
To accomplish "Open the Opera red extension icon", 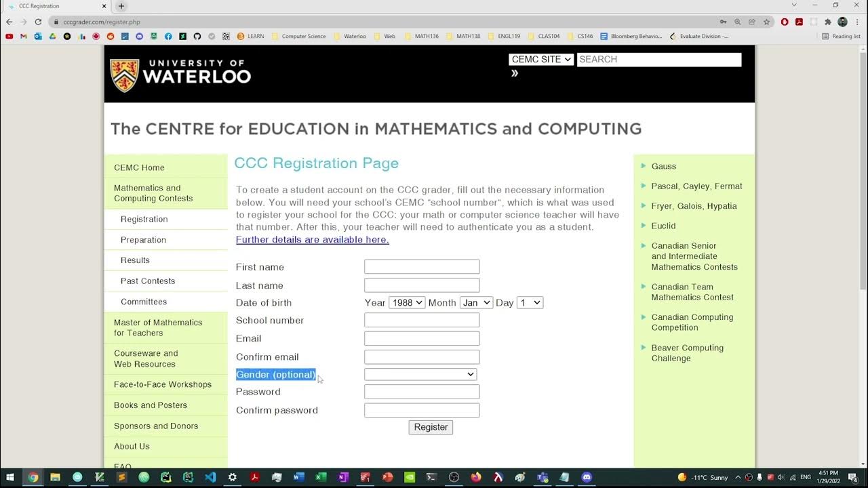I will pos(785,22).
